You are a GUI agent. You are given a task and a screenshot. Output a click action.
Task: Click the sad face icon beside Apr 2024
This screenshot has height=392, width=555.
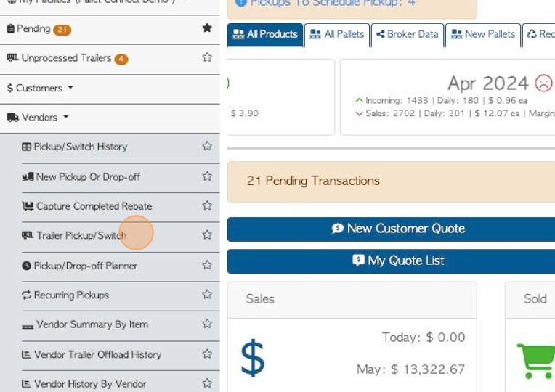tap(543, 83)
